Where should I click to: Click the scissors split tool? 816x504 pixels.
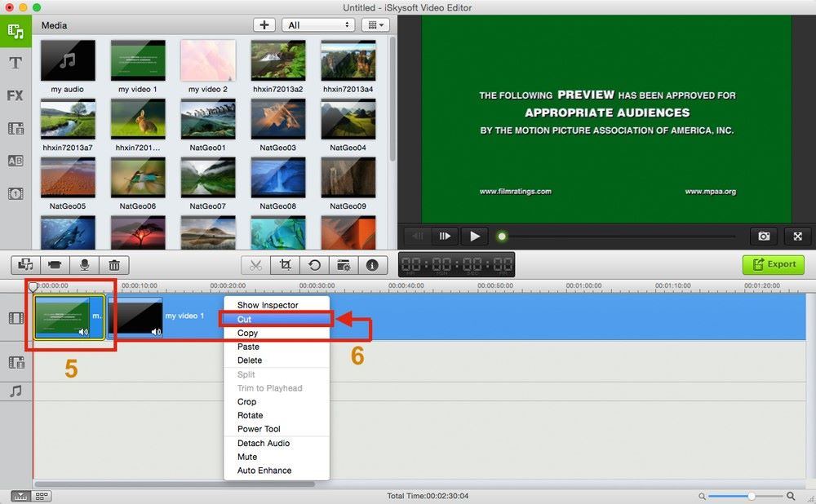[x=255, y=265]
